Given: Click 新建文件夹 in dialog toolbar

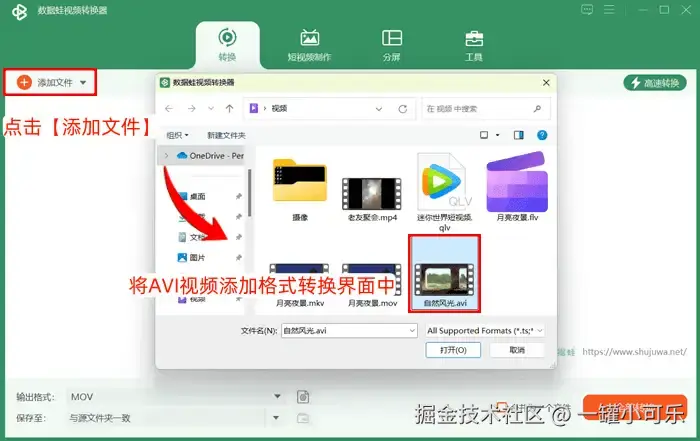Looking at the screenshot, I should [226, 135].
